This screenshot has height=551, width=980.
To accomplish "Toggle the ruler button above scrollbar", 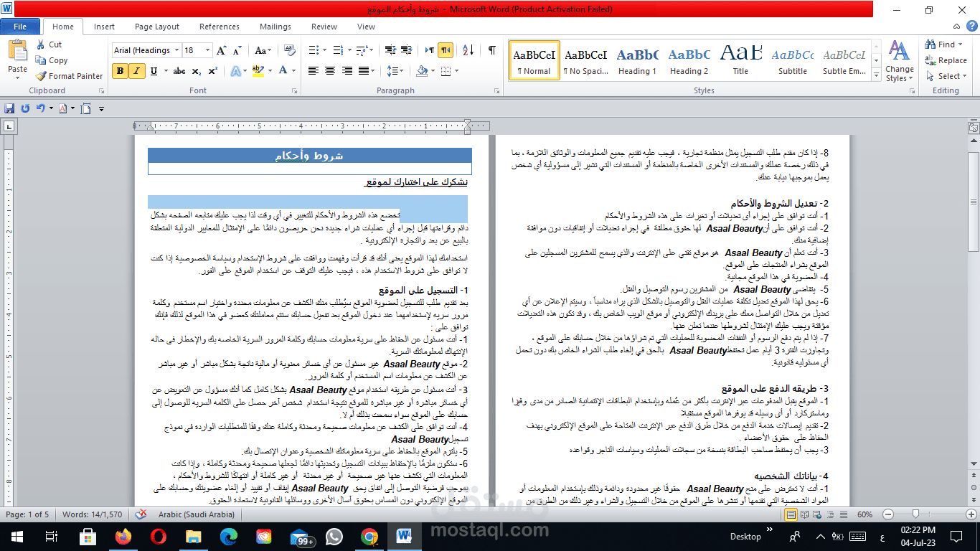I will (x=974, y=128).
